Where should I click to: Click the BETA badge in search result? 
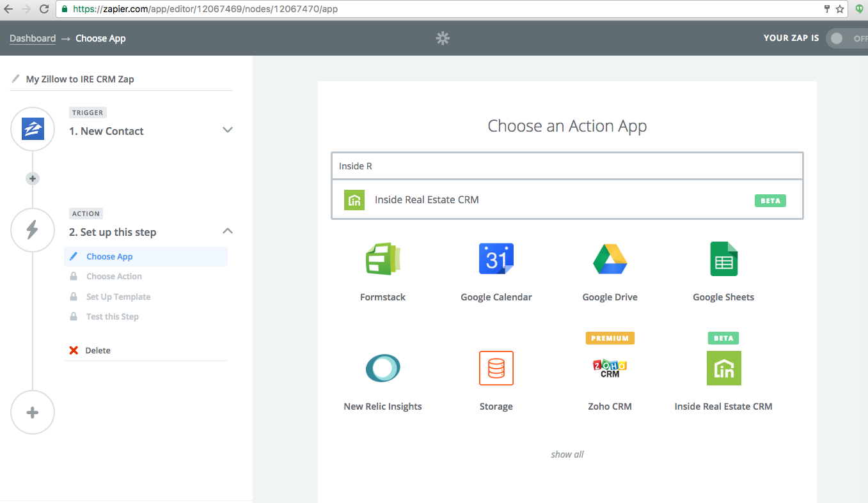[x=770, y=200]
